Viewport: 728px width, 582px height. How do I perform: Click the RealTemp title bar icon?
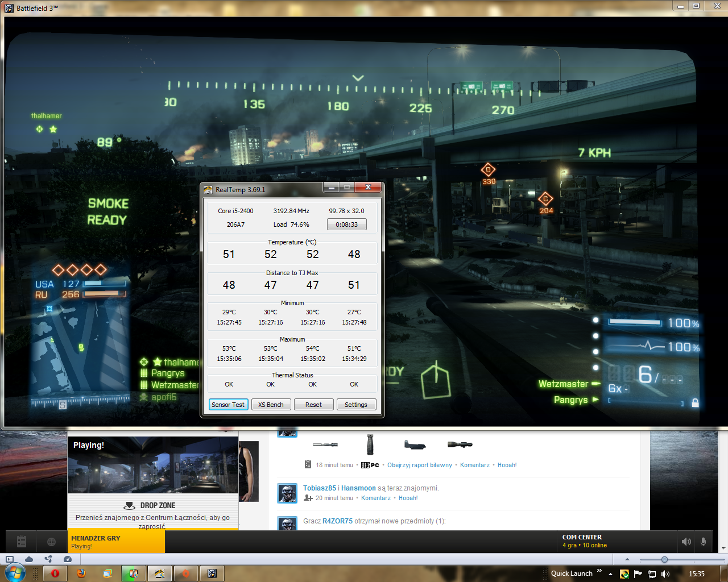click(x=208, y=190)
